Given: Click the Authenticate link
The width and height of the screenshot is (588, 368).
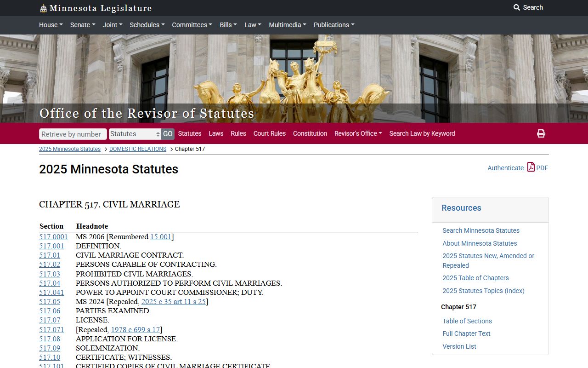Looking at the screenshot, I should (505, 168).
